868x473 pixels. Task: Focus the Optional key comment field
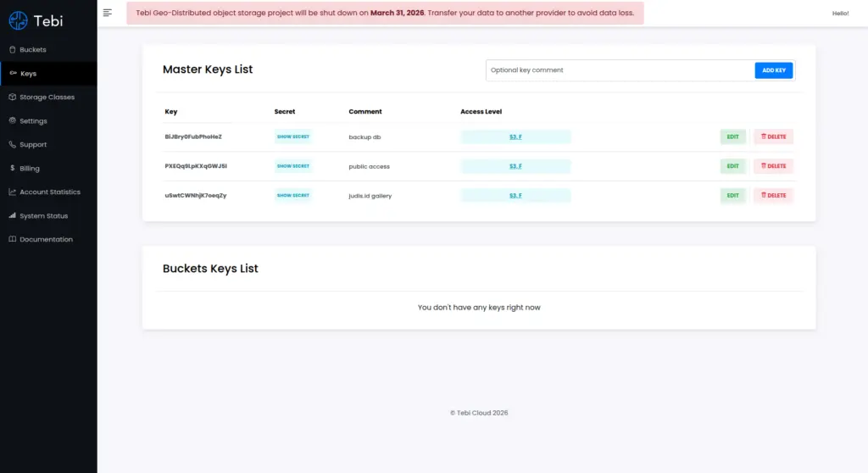pyautogui.click(x=620, y=70)
